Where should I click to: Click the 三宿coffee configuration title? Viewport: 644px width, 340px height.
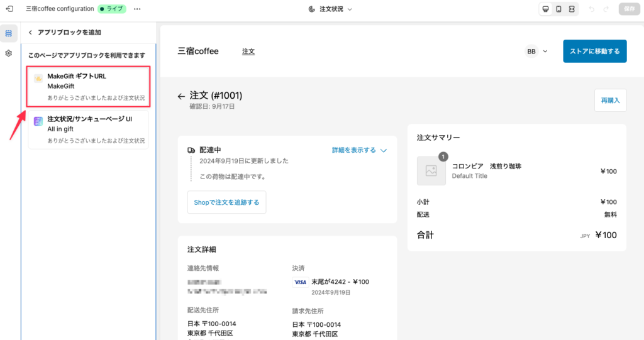tap(60, 9)
